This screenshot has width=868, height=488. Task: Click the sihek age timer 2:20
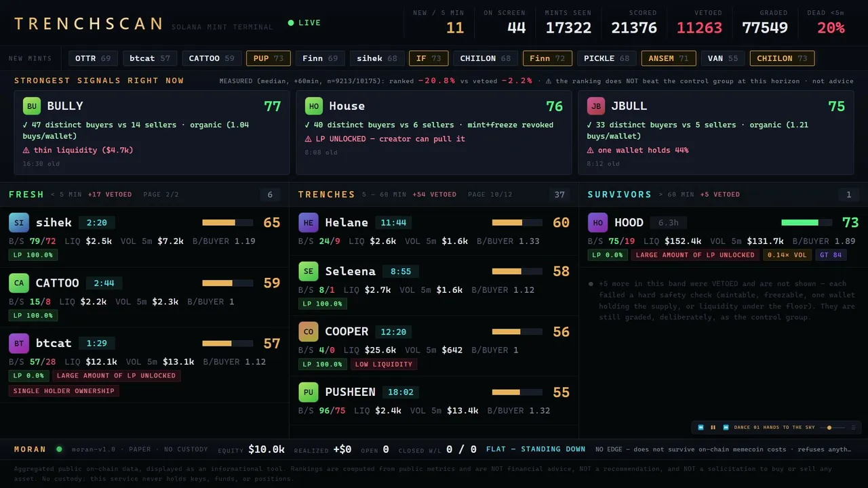(97, 222)
